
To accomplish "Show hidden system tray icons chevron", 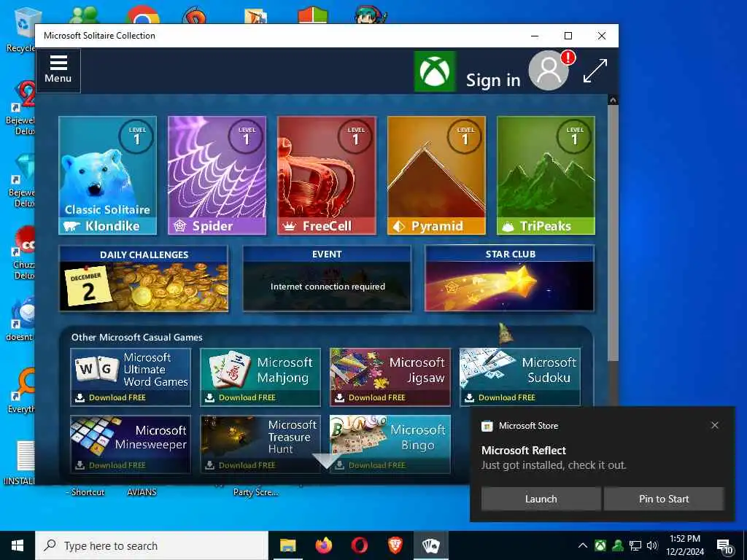I will (x=583, y=545).
